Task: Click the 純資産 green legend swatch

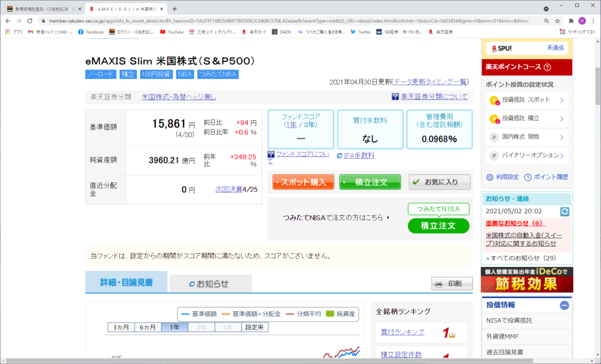Action: click(329, 314)
